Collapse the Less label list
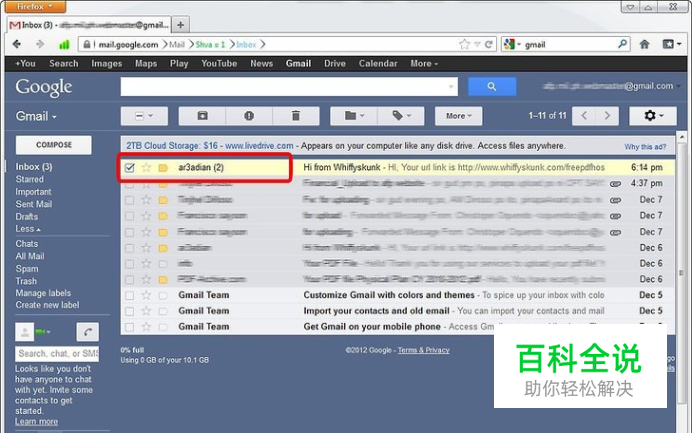Viewport: 692px width, 433px height. click(28, 229)
